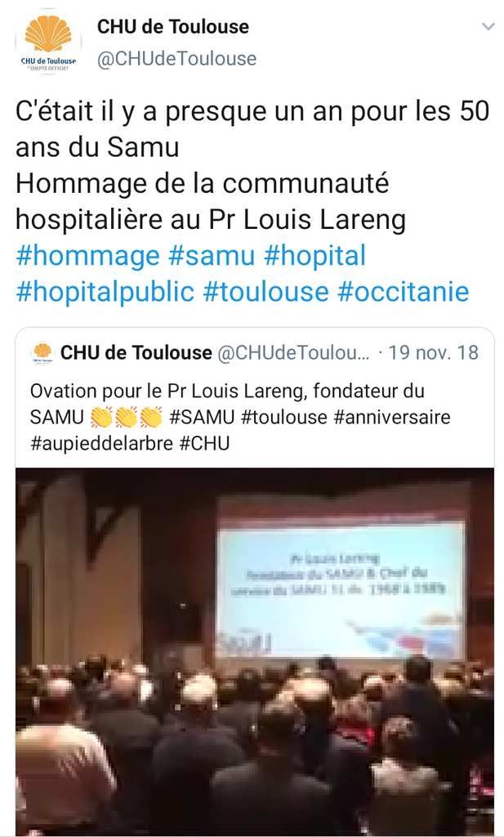Open the #occitanie hashtag
Viewport: 504px width, 837px height.
click(404, 292)
